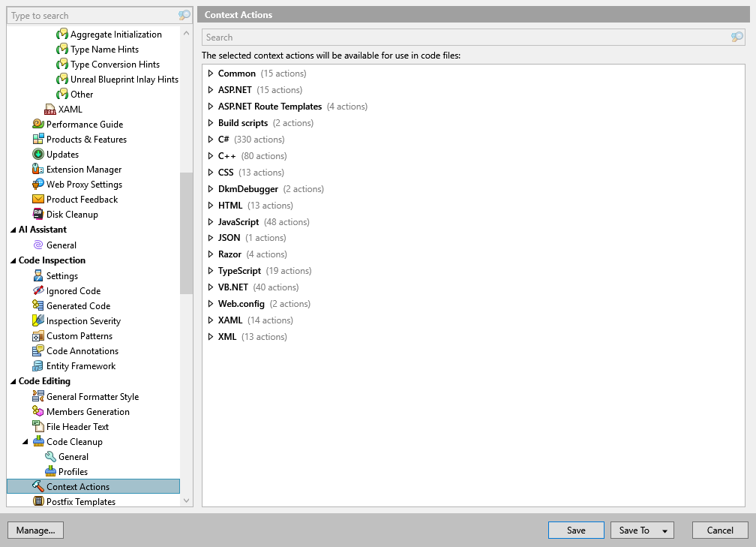Click the tree scrollbar down arrow
This screenshot has height=547, width=756.
point(186,500)
